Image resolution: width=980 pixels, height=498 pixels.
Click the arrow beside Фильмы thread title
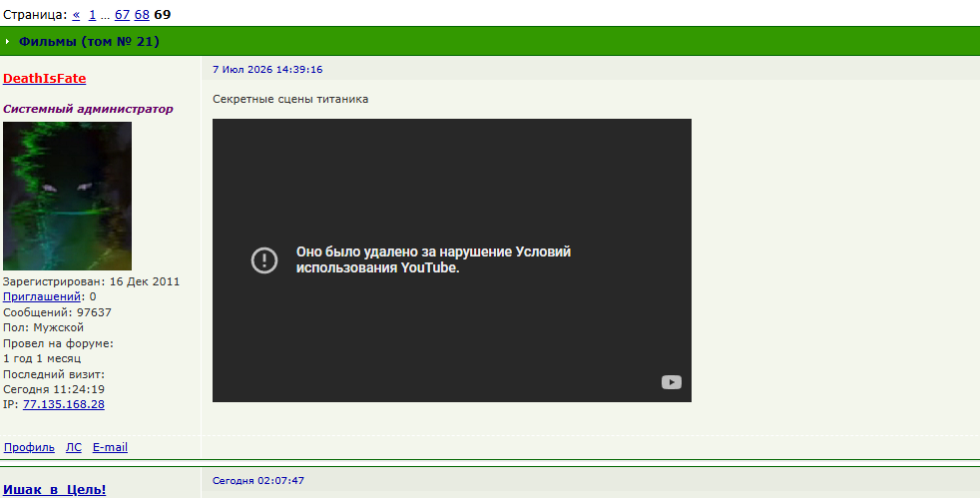click(8, 42)
